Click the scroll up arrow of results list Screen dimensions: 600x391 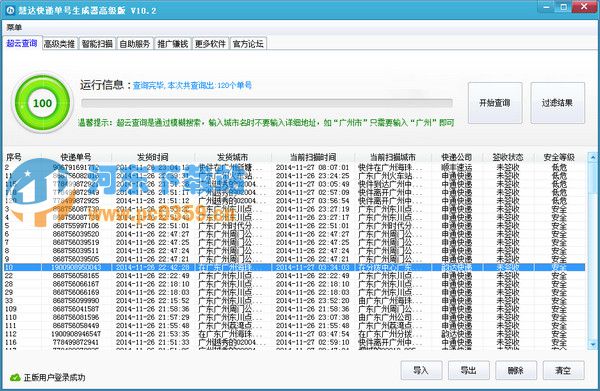[x=593, y=157]
